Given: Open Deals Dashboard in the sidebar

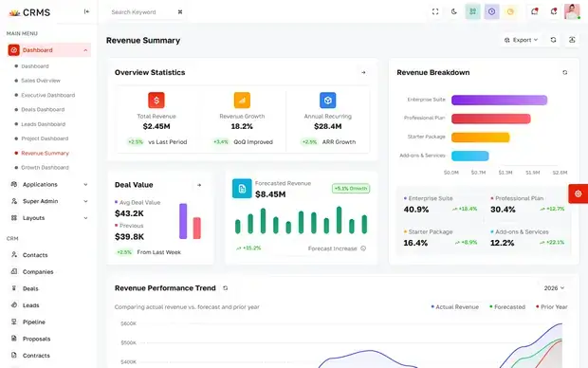Looking at the screenshot, I should (43, 109).
